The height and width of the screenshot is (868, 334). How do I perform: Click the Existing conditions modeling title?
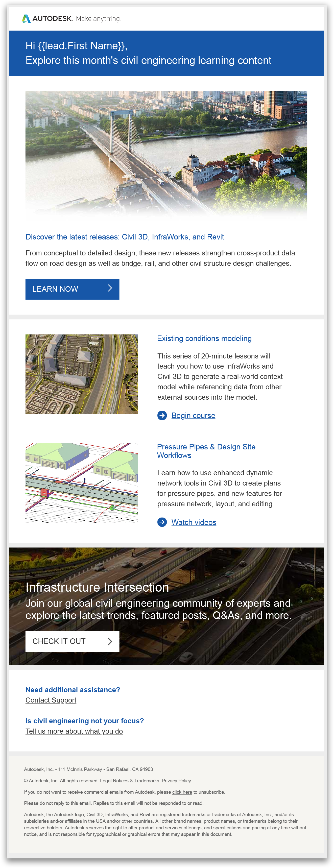click(x=204, y=338)
